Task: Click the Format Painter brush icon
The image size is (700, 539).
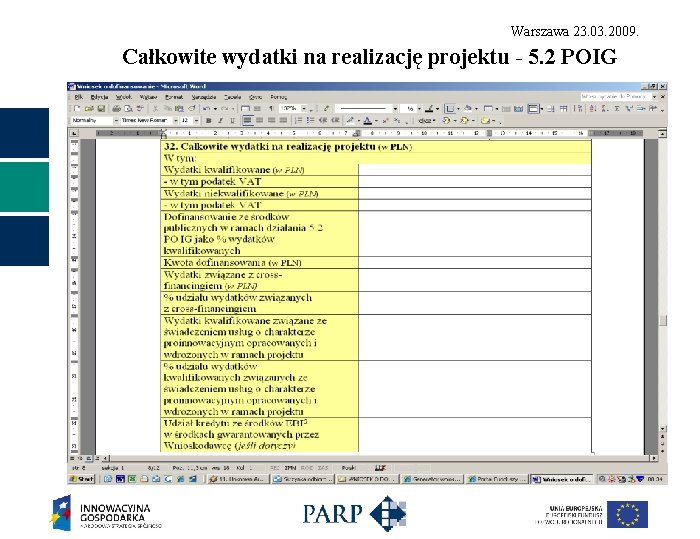Action: (x=192, y=108)
